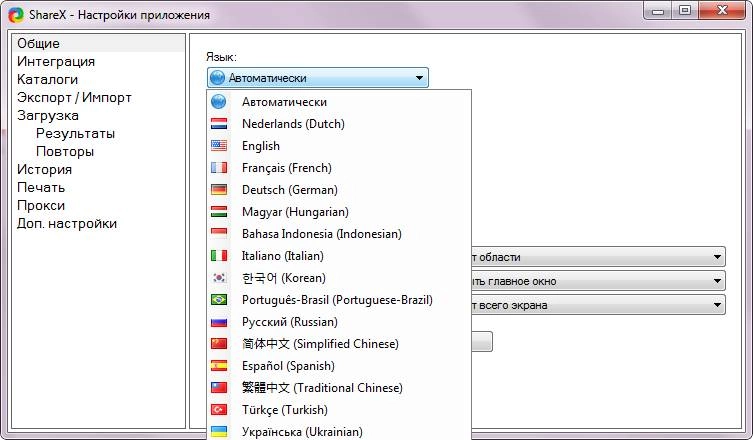Click the Russian flag icon

[x=219, y=322]
